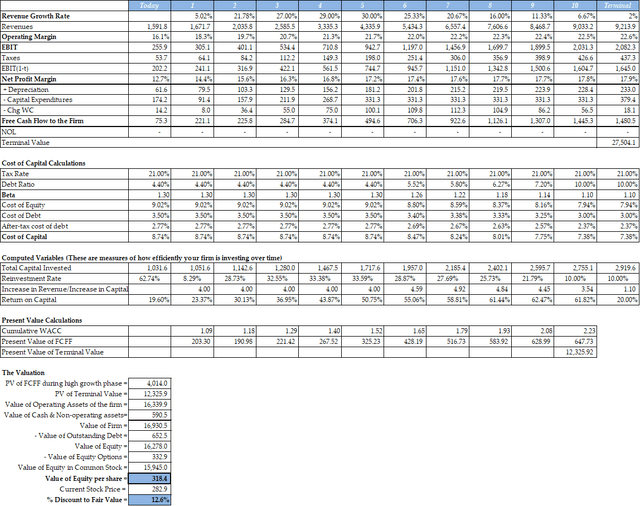This screenshot has width=640, height=506.
Task: Click the Value of Outstanding Debt cell 652.5
Action: tap(149, 436)
